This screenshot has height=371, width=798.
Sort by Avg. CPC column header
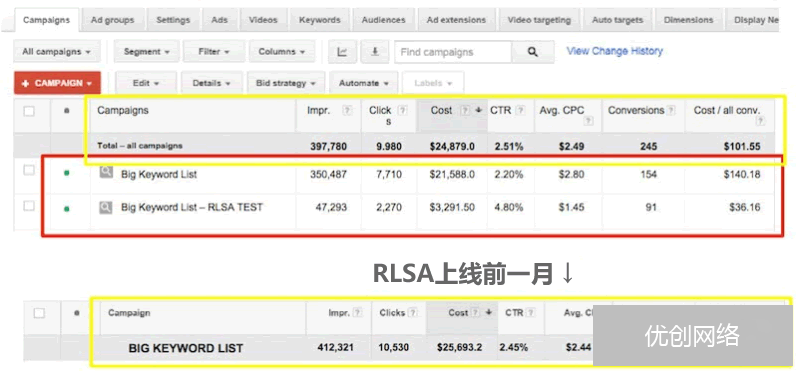562,110
